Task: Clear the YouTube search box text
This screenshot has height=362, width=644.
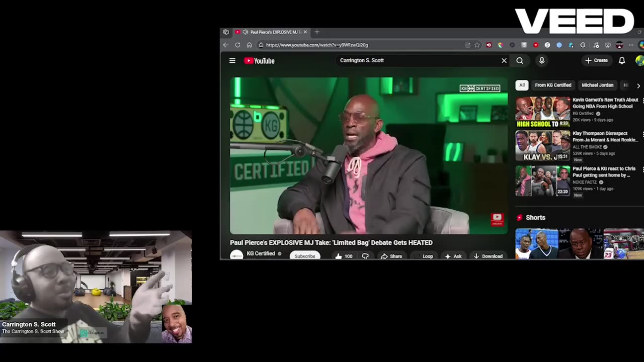Action: point(504,61)
